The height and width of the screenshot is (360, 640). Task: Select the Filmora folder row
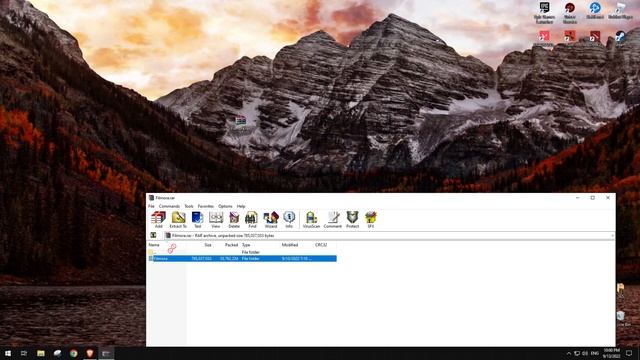(242, 258)
